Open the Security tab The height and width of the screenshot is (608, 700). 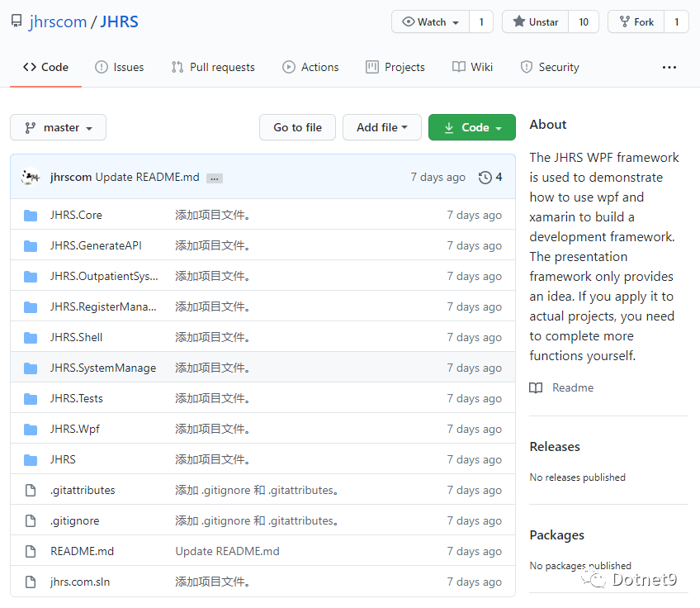pyautogui.click(x=550, y=67)
